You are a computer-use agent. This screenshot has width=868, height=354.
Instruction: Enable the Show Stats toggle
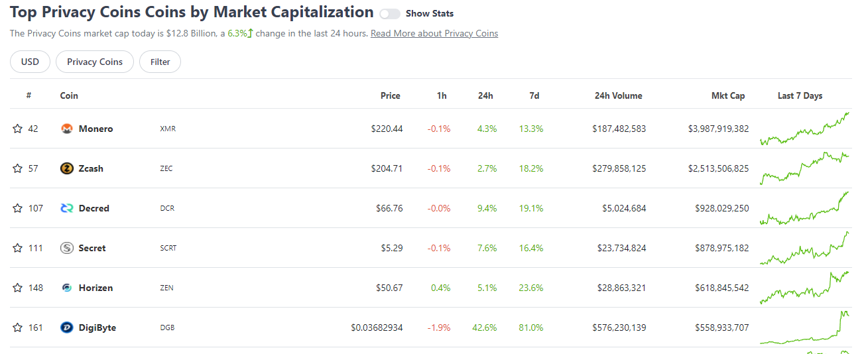(x=390, y=14)
